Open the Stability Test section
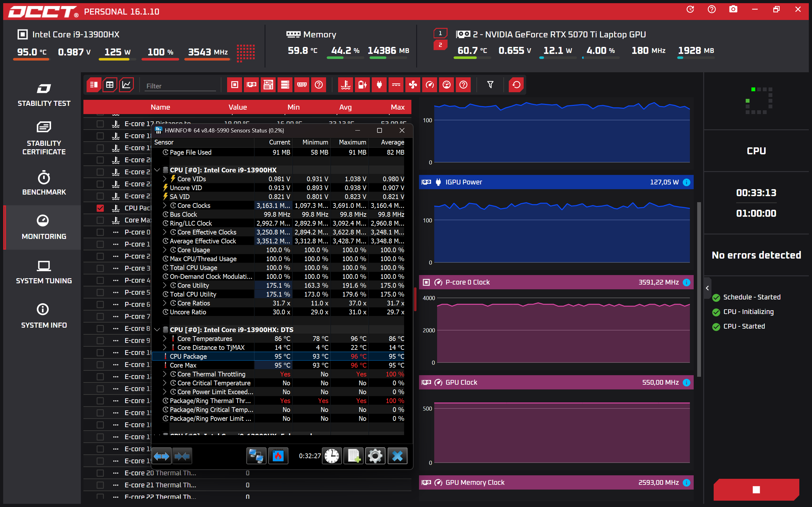 [x=44, y=95]
